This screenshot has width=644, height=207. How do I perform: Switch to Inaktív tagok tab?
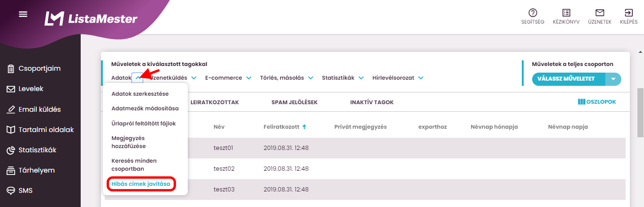coord(372,102)
